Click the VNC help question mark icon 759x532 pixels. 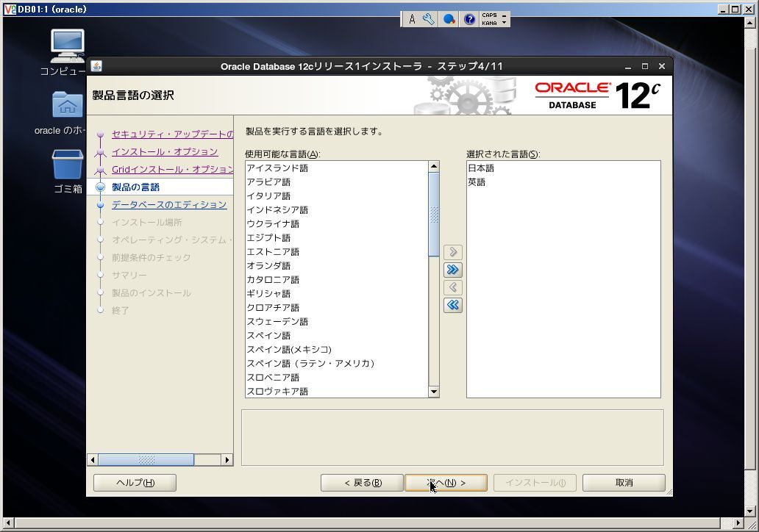(468, 19)
